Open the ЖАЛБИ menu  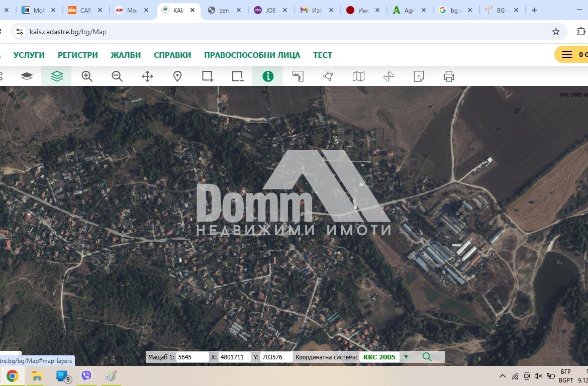[126, 55]
